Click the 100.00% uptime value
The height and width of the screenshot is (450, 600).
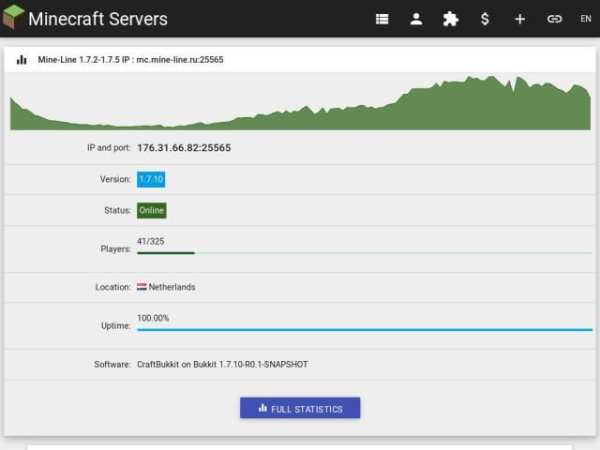tap(153, 318)
